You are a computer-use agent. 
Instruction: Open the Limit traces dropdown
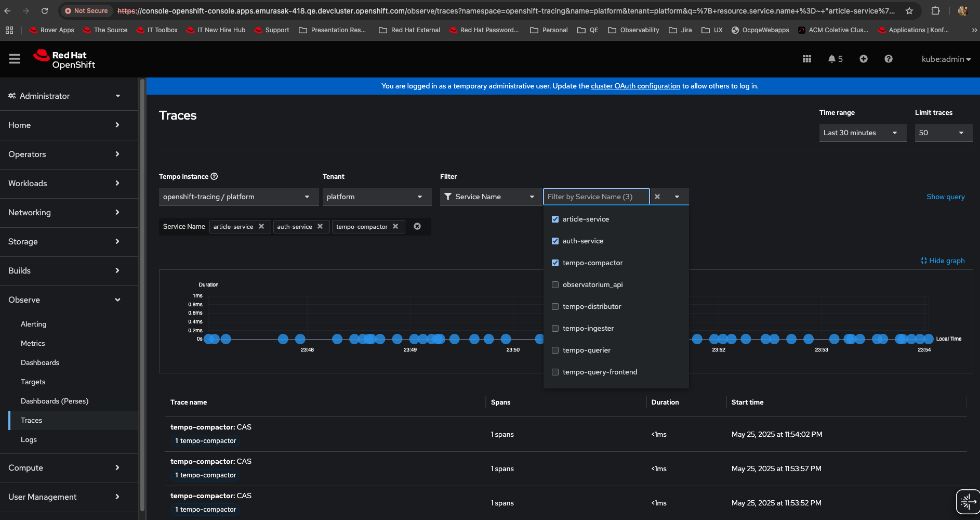(943, 133)
